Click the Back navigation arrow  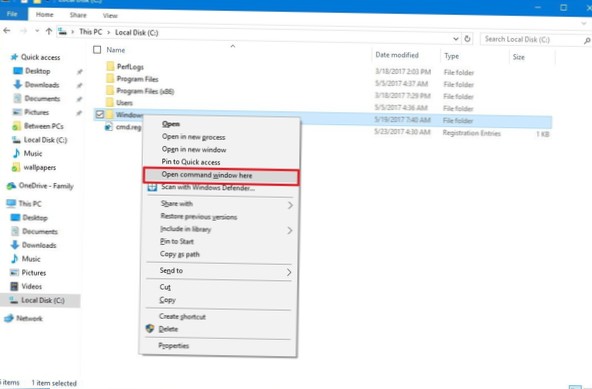pyautogui.click(x=7, y=31)
